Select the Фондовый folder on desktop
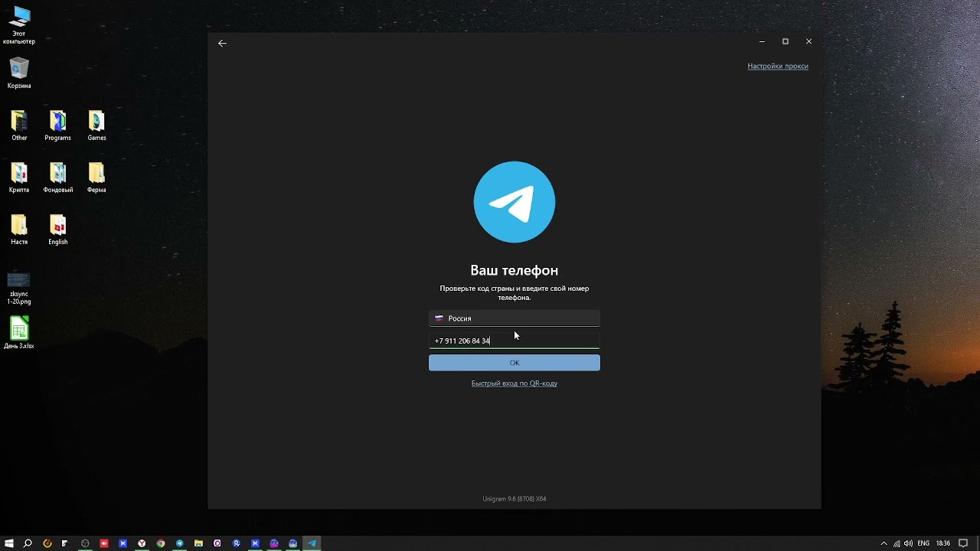The image size is (980, 551). [58, 178]
